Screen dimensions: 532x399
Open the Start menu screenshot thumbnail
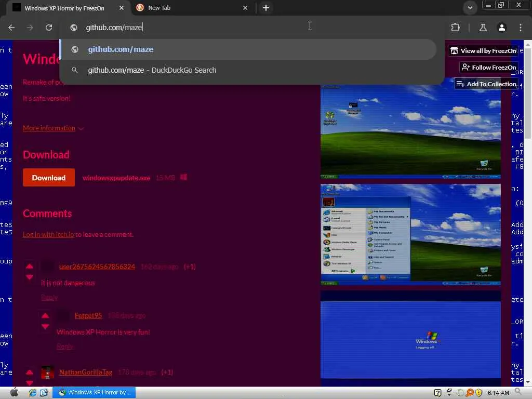(410, 234)
